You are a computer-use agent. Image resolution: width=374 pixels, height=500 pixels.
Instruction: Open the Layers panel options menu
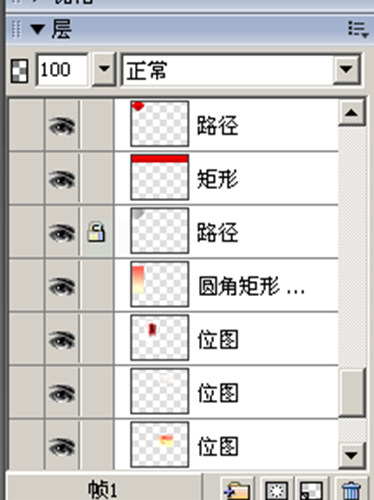click(358, 29)
